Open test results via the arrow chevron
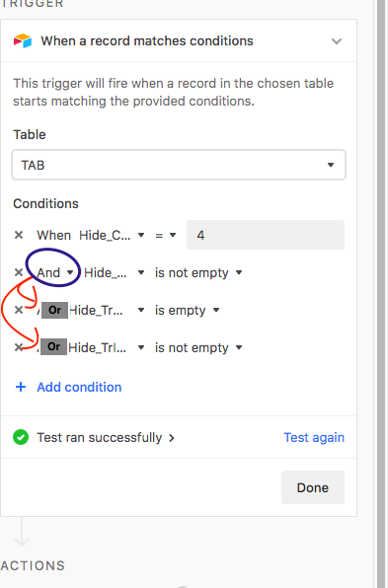The image size is (388, 588). tap(172, 438)
